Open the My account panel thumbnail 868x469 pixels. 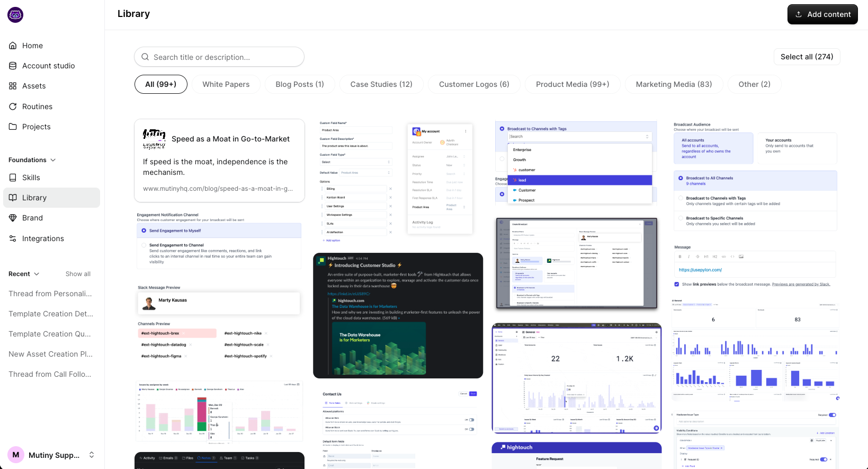pos(440,179)
